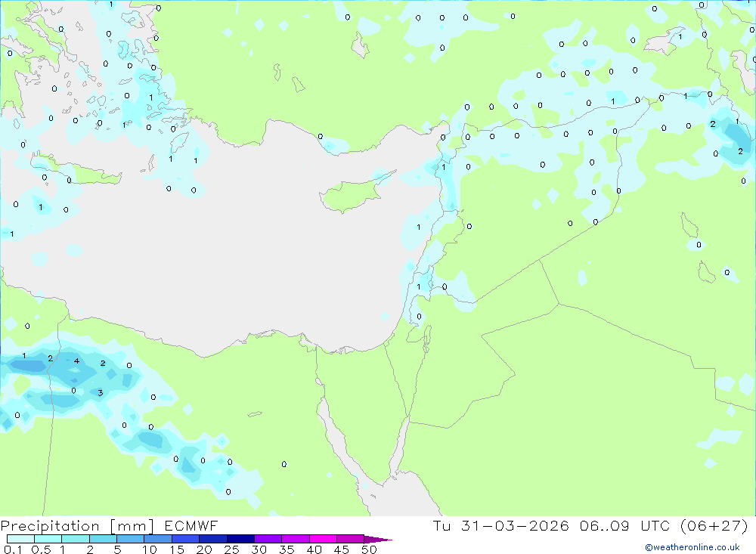Click the '0.5' legend scale number
Image resolution: width=756 pixels, height=554 pixels.
point(41,549)
